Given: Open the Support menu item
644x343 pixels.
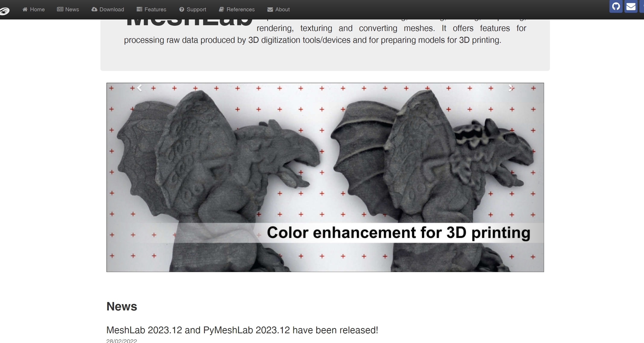Looking at the screenshot, I should point(193,9).
